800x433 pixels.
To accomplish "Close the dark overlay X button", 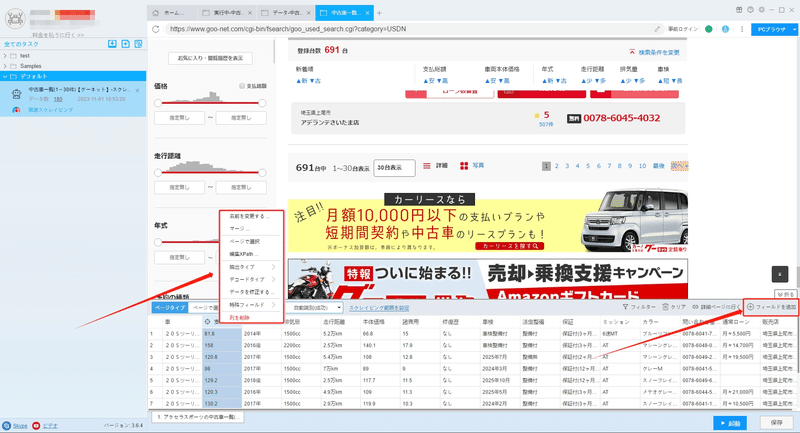I will (780, 274).
